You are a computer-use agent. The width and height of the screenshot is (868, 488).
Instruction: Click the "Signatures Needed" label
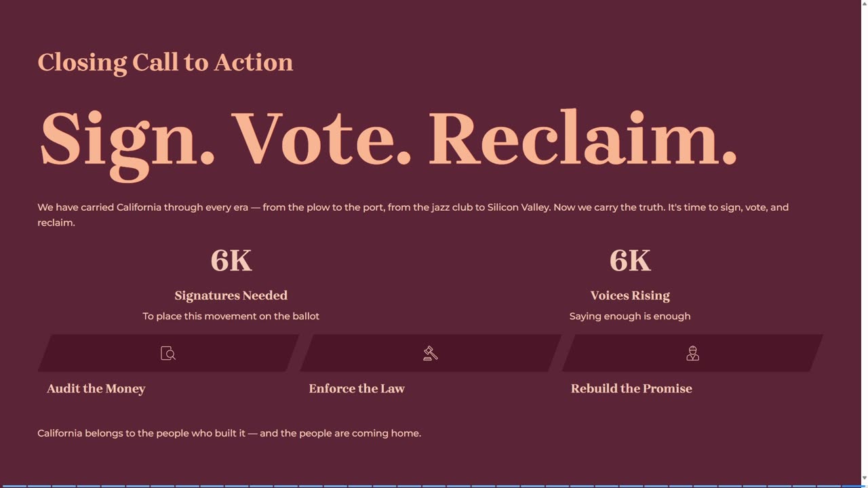tap(231, 296)
